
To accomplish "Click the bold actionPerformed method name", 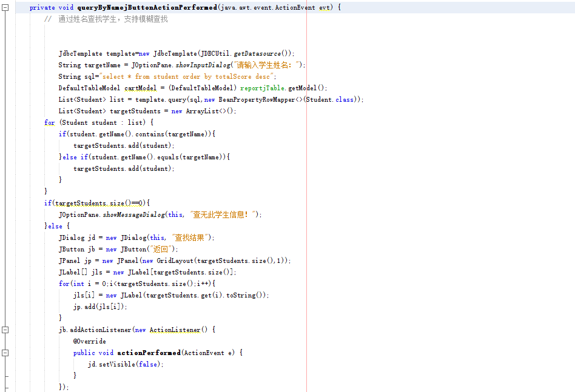I will 149,353.
